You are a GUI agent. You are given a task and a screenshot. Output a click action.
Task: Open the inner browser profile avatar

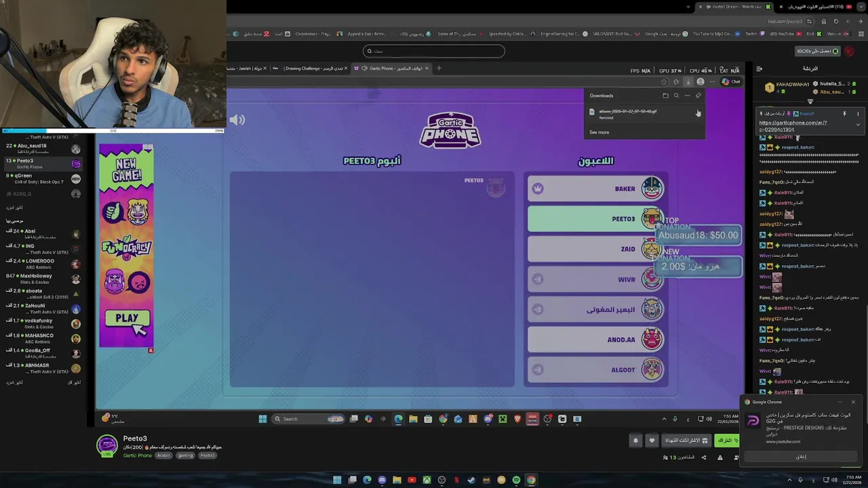click(x=701, y=82)
